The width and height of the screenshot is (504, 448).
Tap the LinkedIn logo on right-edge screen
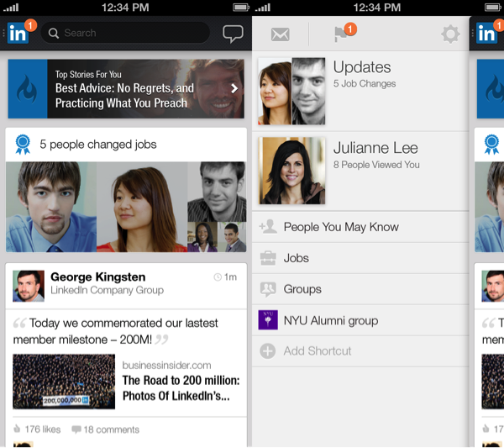pyautogui.click(x=487, y=33)
